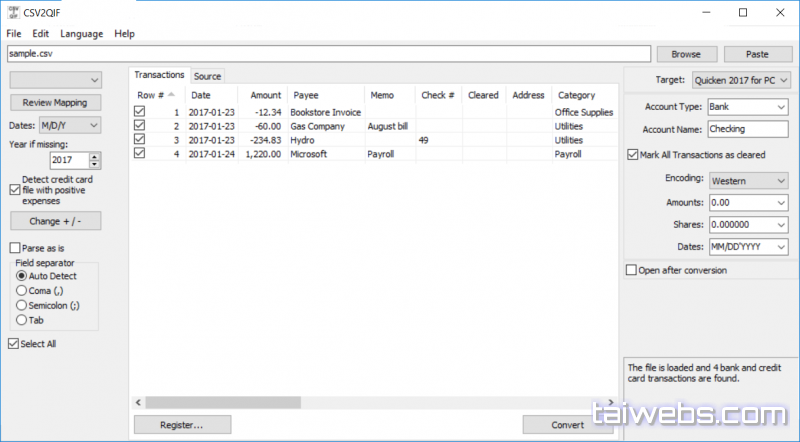
Task: Expand the Account Type dropdown
Action: [x=747, y=106]
